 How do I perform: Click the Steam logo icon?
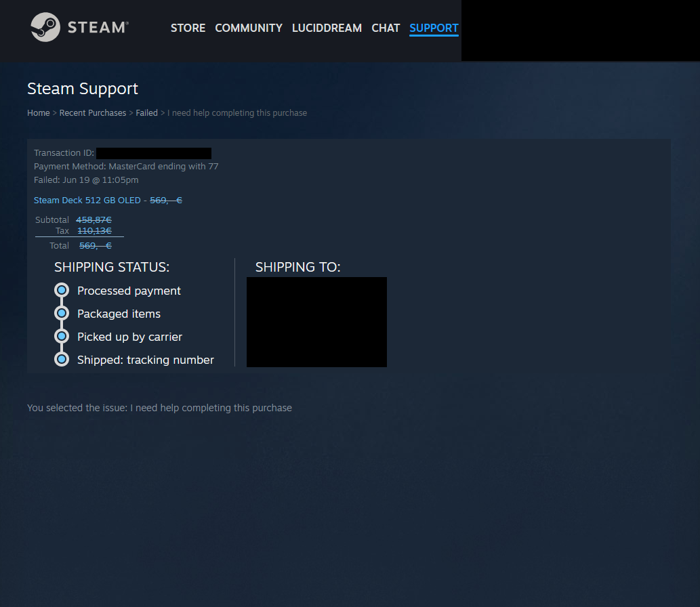45,27
